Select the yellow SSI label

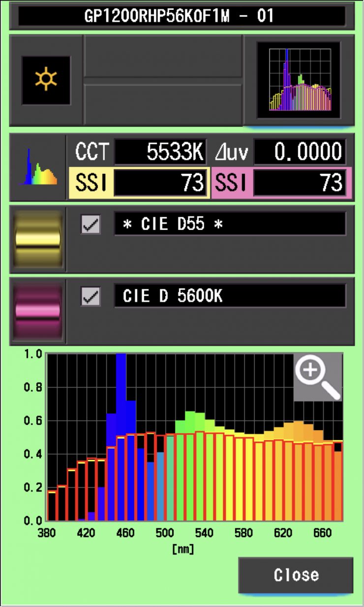[x=91, y=183]
